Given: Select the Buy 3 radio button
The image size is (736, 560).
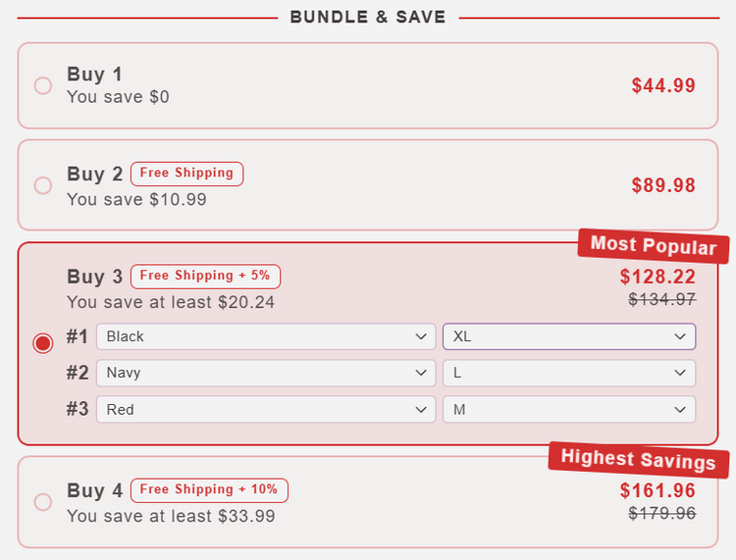Looking at the screenshot, I should tap(43, 343).
